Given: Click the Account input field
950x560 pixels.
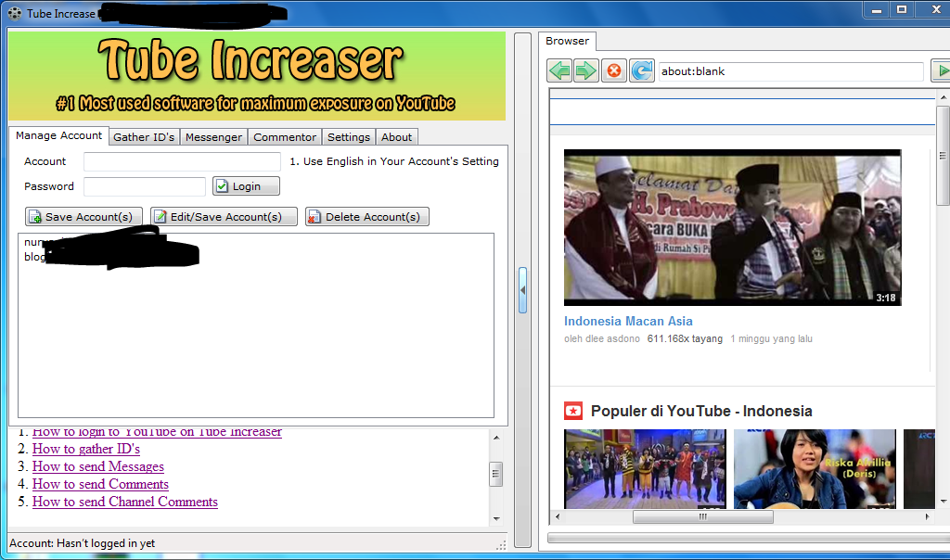Looking at the screenshot, I should click(182, 161).
